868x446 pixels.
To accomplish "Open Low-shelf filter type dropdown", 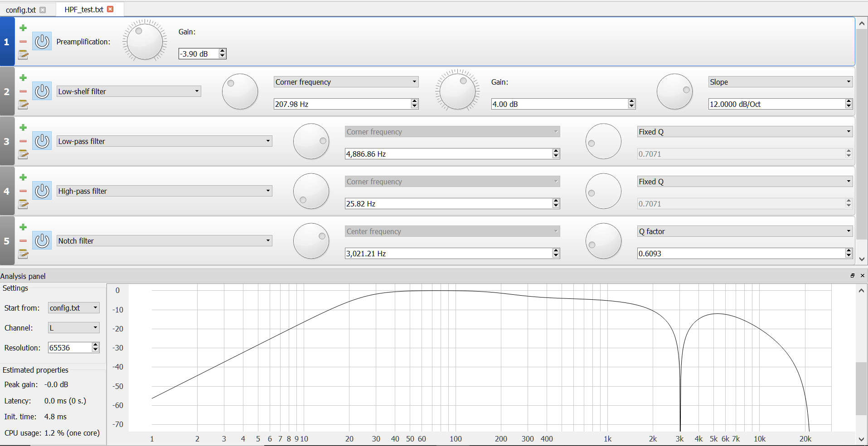I will coord(129,91).
